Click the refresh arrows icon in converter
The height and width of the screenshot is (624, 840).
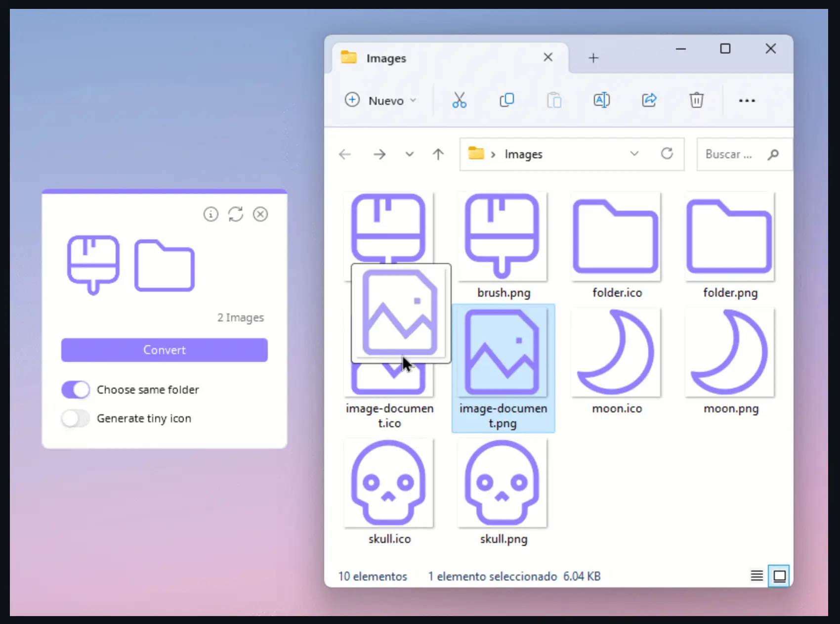coord(236,214)
